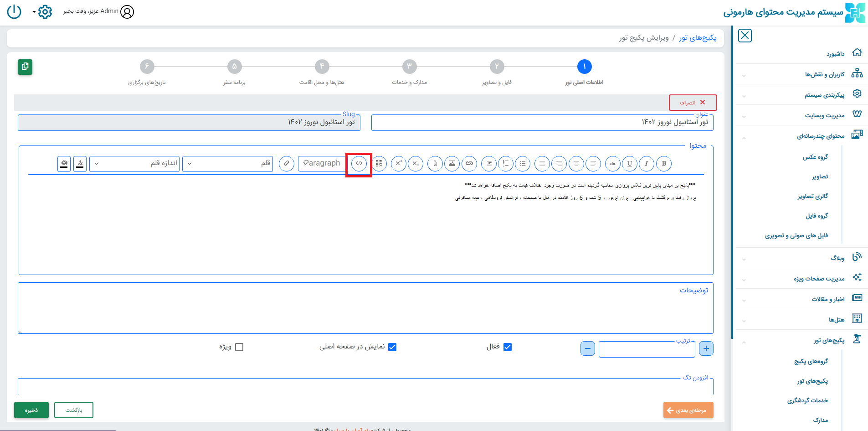Click the insert link icon
Viewport: 868px width, 431px height.
[469, 163]
